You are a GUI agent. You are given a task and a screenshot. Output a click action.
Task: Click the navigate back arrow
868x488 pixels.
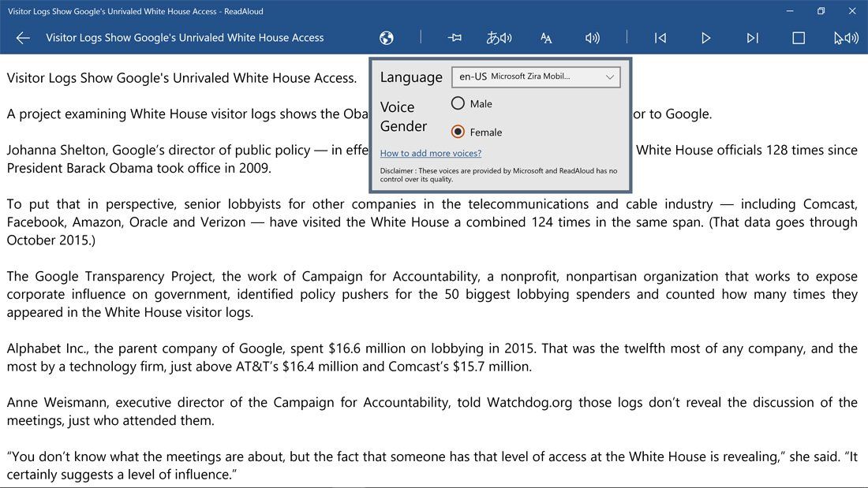coord(22,37)
